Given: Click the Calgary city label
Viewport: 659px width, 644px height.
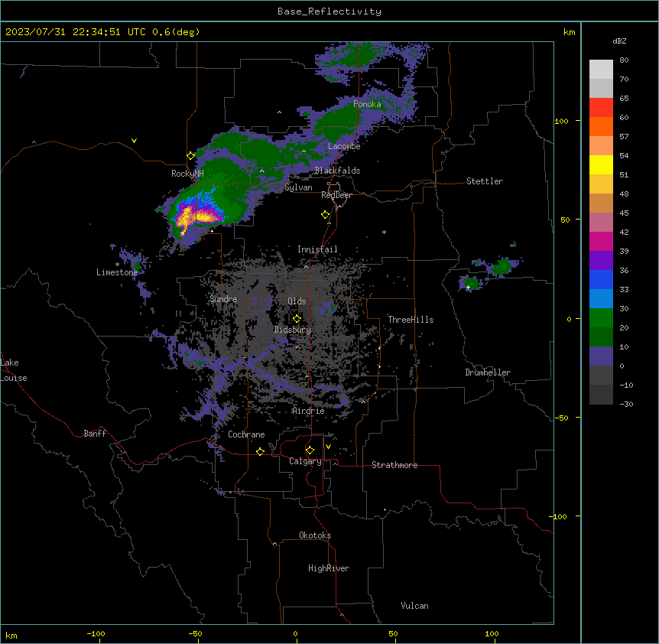Looking at the screenshot, I should pyautogui.click(x=305, y=461).
